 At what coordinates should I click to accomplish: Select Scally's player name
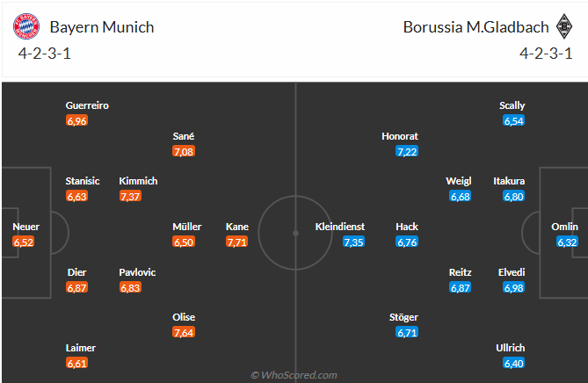[512, 105]
